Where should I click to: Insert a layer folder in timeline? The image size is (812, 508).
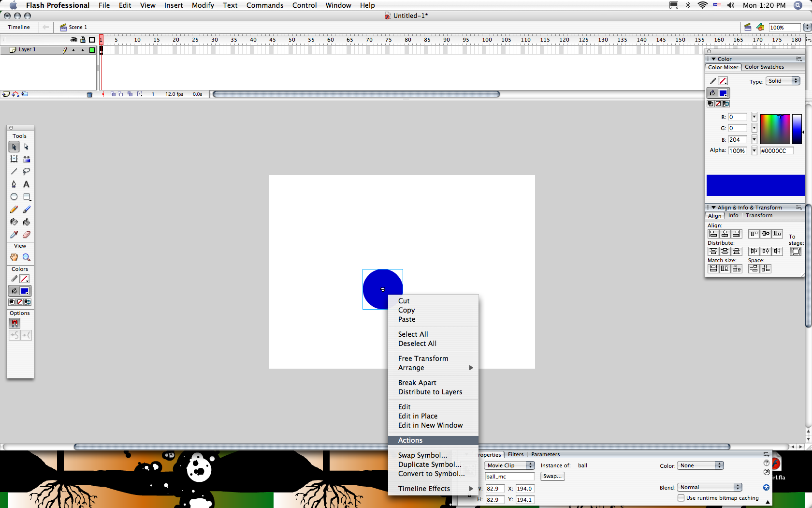[x=25, y=94]
